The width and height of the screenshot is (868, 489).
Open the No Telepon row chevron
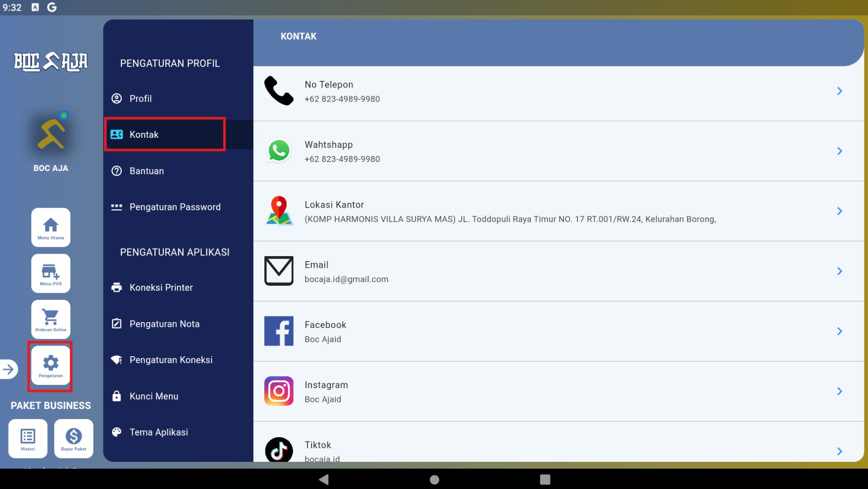(x=839, y=91)
